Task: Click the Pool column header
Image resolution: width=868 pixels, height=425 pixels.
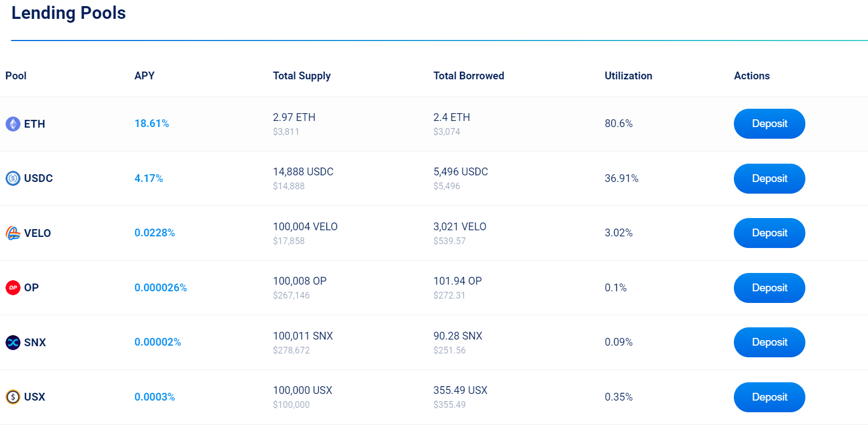Action: pyautogui.click(x=16, y=76)
